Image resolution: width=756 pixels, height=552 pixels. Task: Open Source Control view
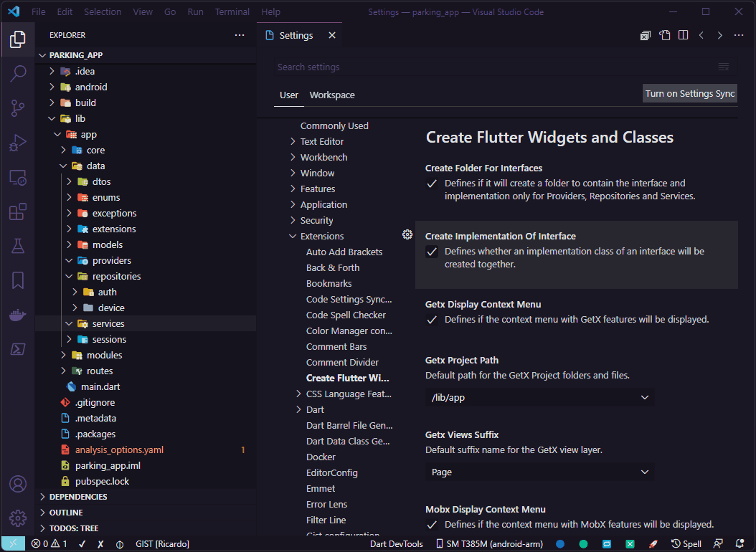coord(18,108)
